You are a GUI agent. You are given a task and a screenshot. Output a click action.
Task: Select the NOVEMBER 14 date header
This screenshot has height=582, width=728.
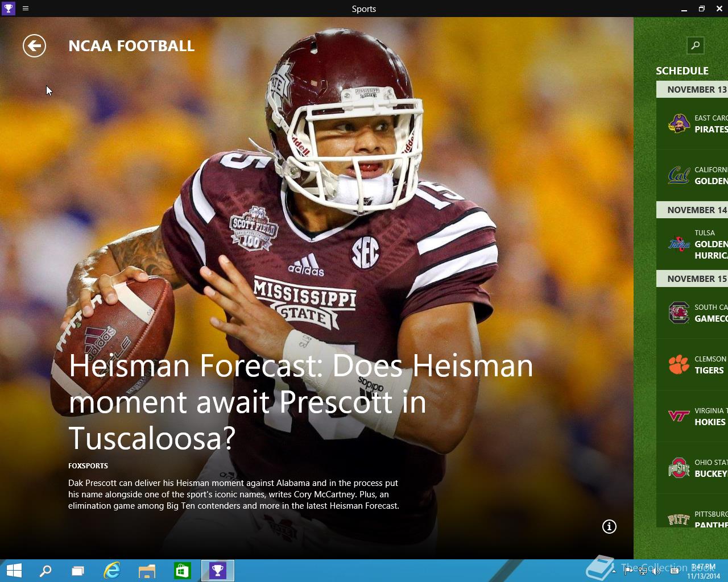(x=692, y=210)
